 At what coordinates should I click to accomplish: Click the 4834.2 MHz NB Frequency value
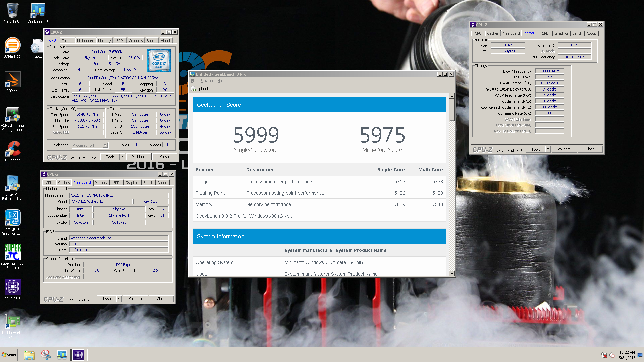574,57
